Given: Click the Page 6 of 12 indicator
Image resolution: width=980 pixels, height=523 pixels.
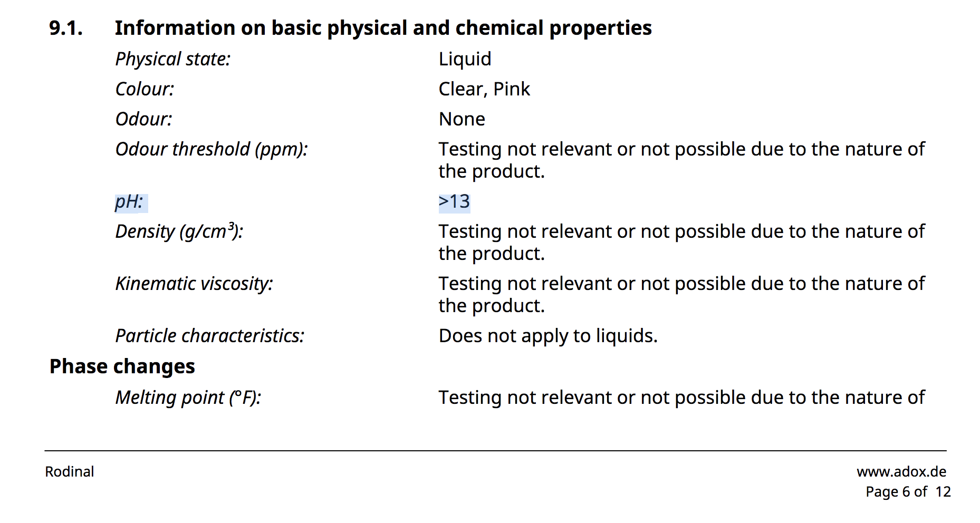Looking at the screenshot, I should pos(908,492).
